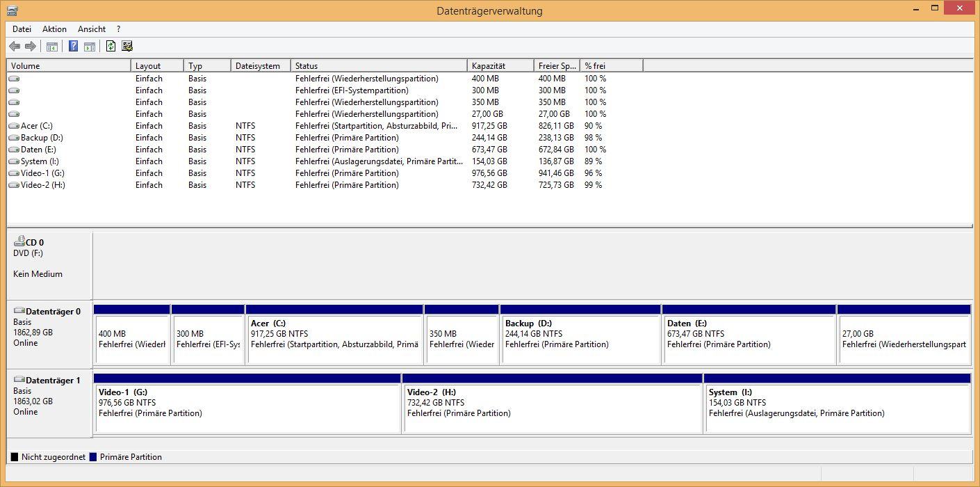Click the Back arrow toolbar icon
Viewport: 980px width, 487px height.
click(15, 46)
